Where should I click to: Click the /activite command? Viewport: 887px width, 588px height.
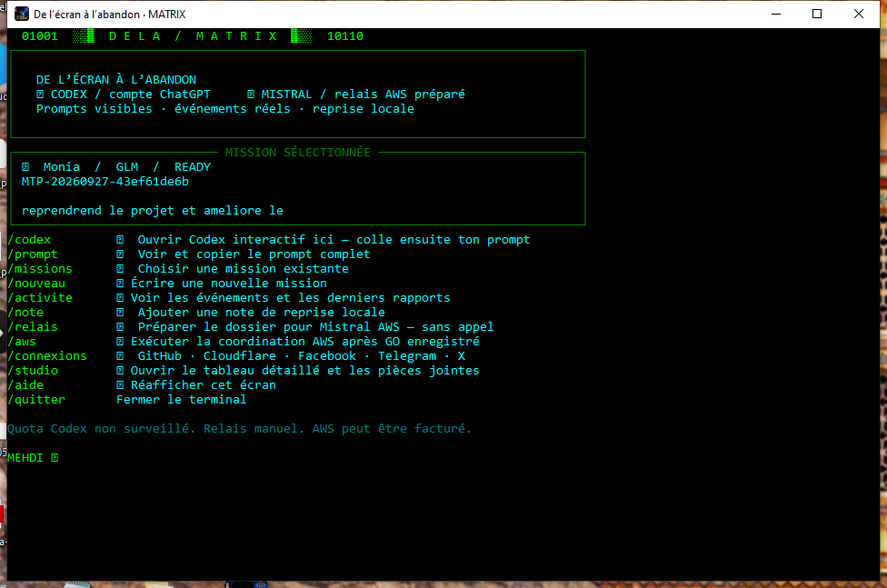tap(40, 298)
